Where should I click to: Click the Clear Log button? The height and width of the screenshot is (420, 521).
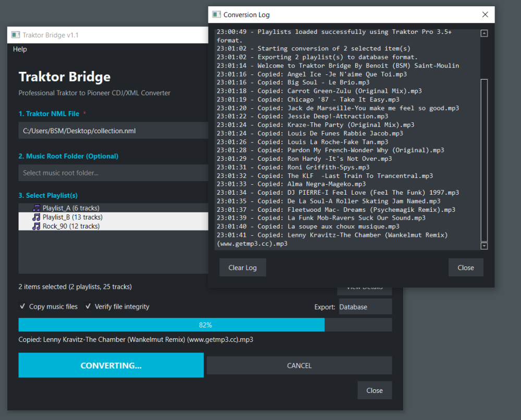(x=243, y=268)
